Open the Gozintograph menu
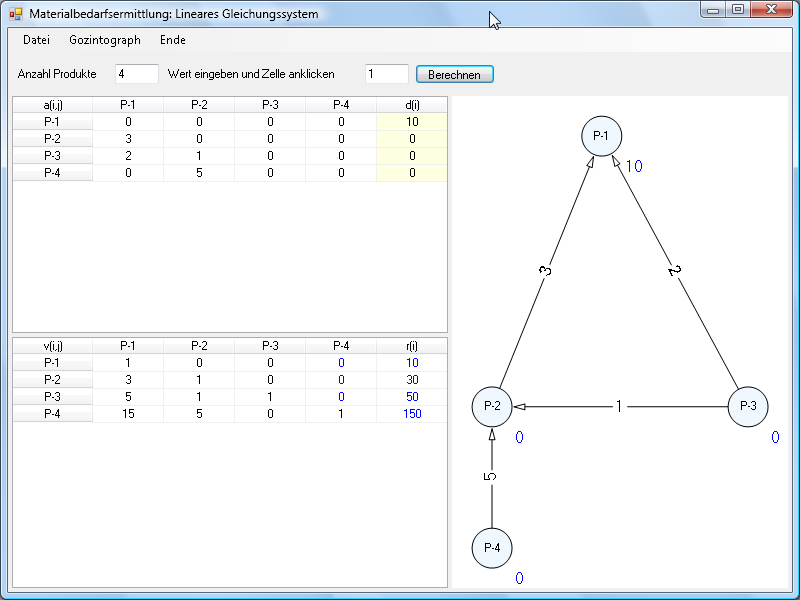Screen dimensions: 800x600 click(x=105, y=40)
